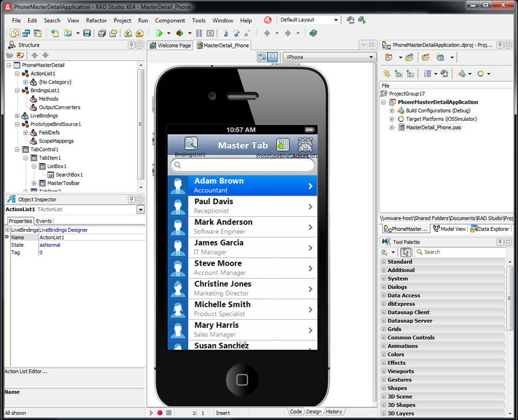Click the Open Project folder icon

pyautogui.click(x=113, y=33)
